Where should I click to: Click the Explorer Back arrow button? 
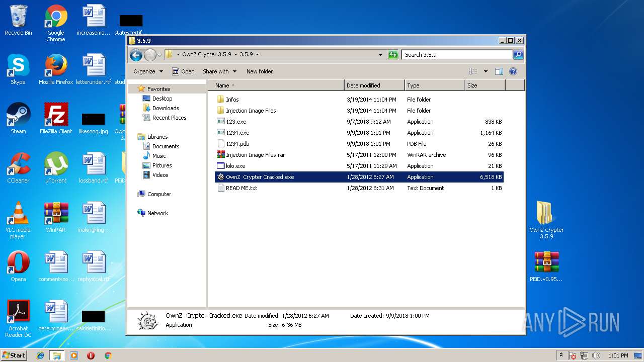pos(136,55)
